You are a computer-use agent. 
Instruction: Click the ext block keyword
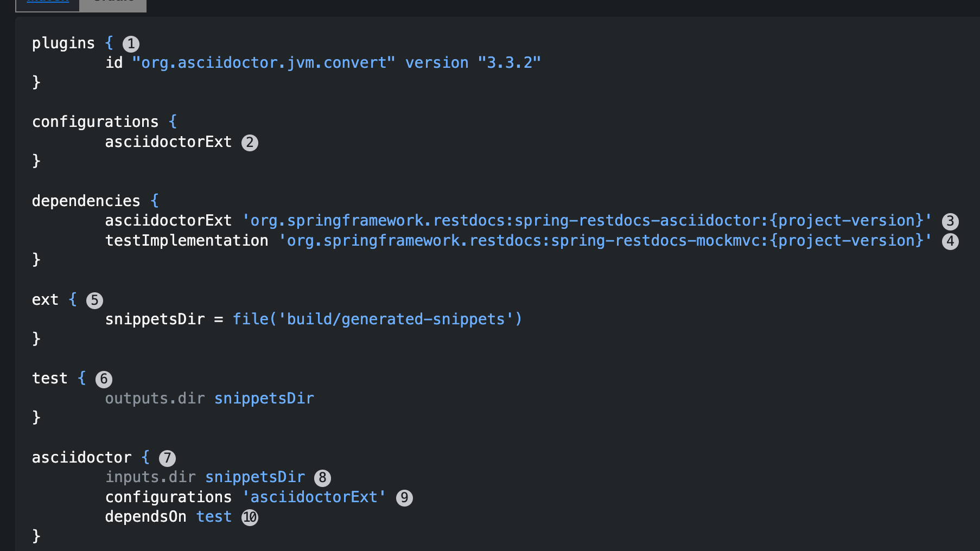coord(45,300)
